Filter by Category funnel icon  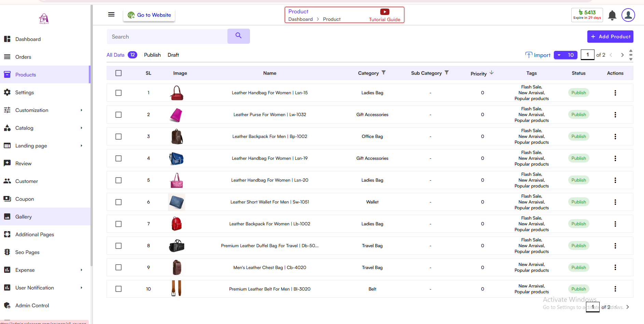[383, 73]
